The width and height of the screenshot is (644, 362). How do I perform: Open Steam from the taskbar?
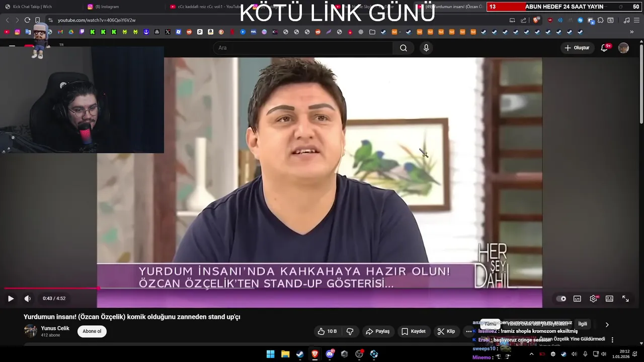(300, 354)
